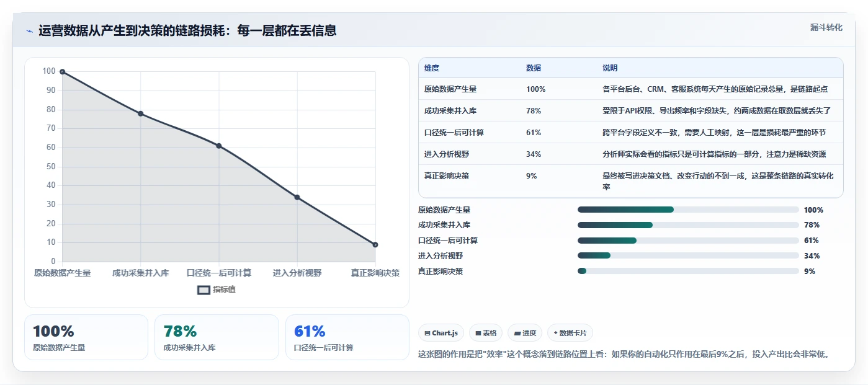Select the 进度 tag chip
The image size is (868, 385).
(x=525, y=333)
